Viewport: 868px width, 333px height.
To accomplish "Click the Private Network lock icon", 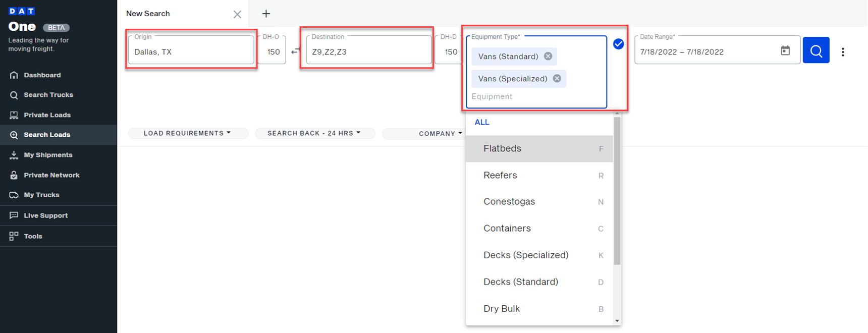I will click(14, 175).
